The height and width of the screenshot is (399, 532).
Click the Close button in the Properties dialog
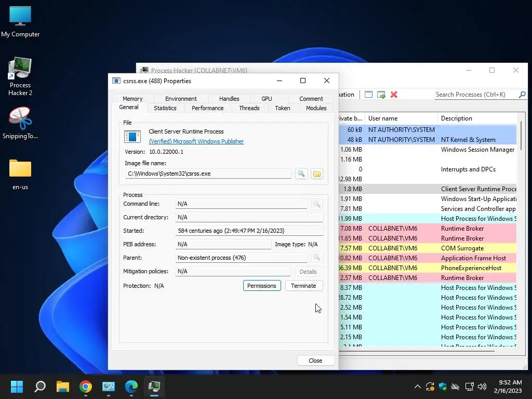[x=315, y=361]
